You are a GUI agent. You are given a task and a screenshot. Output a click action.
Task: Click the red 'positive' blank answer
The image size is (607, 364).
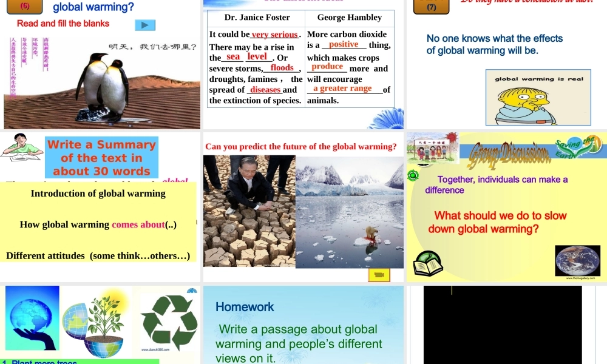(x=344, y=44)
